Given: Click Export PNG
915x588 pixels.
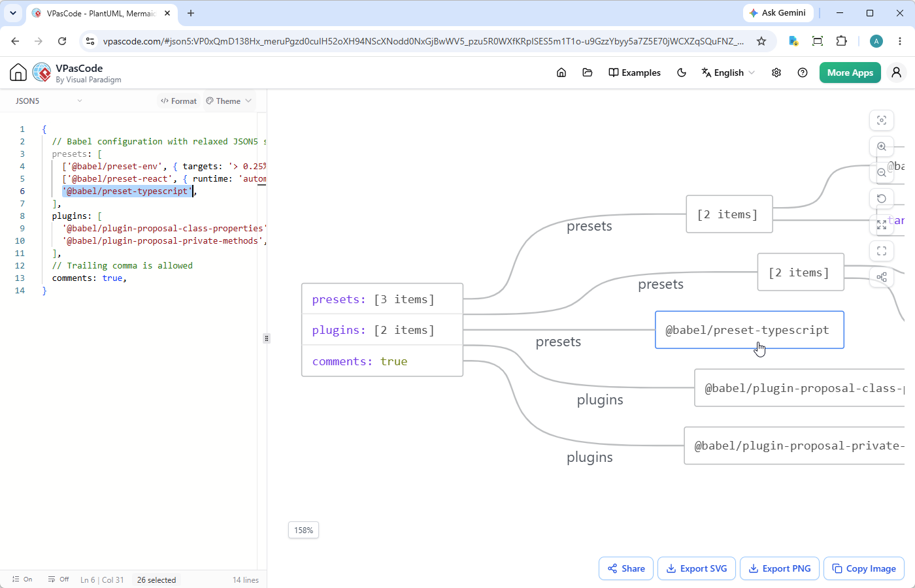Looking at the screenshot, I should pyautogui.click(x=780, y=568).
